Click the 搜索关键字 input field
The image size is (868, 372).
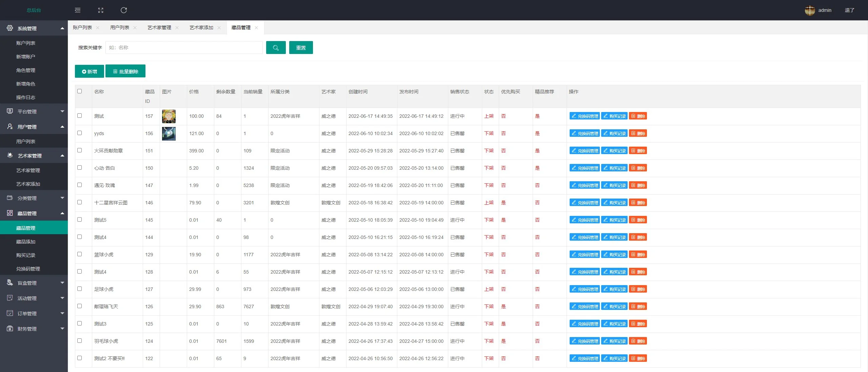184,48
